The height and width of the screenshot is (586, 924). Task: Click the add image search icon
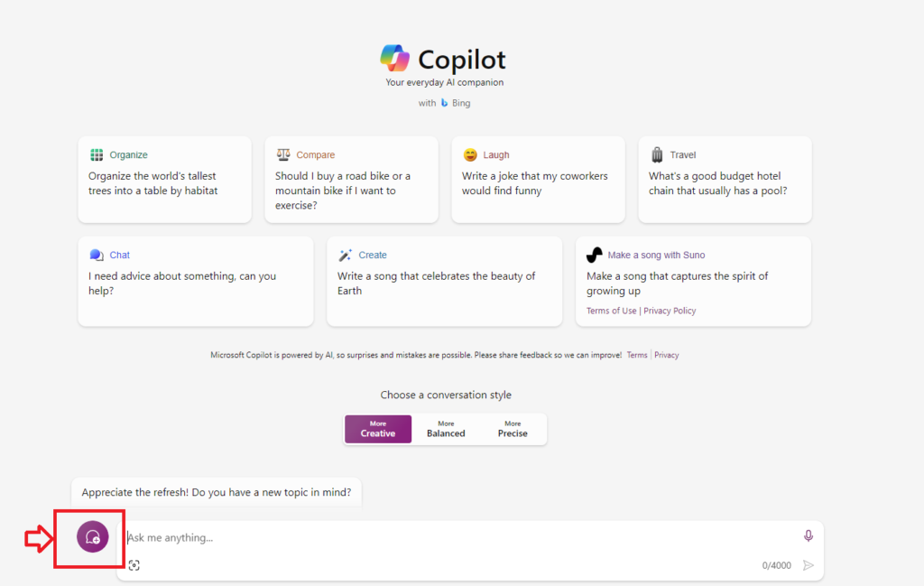click(134, 565)
